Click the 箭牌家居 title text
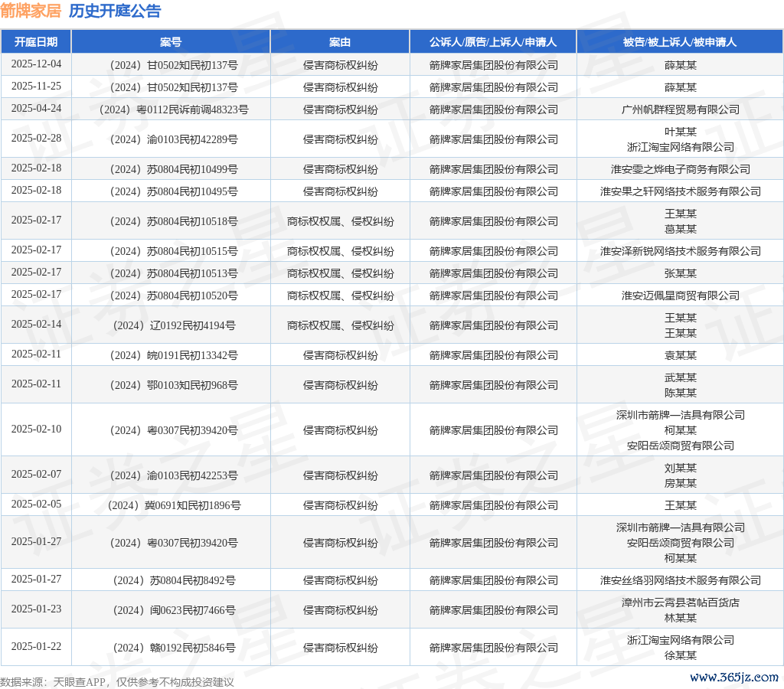The height and width of the screenshot is (689, 784). click(x=31, y=11)
